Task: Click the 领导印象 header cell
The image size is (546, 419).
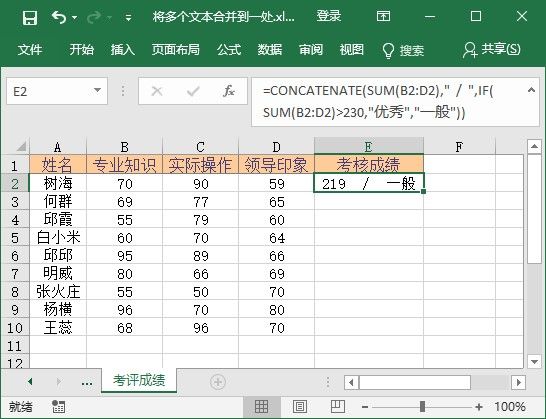Action: tap(276, 164)
